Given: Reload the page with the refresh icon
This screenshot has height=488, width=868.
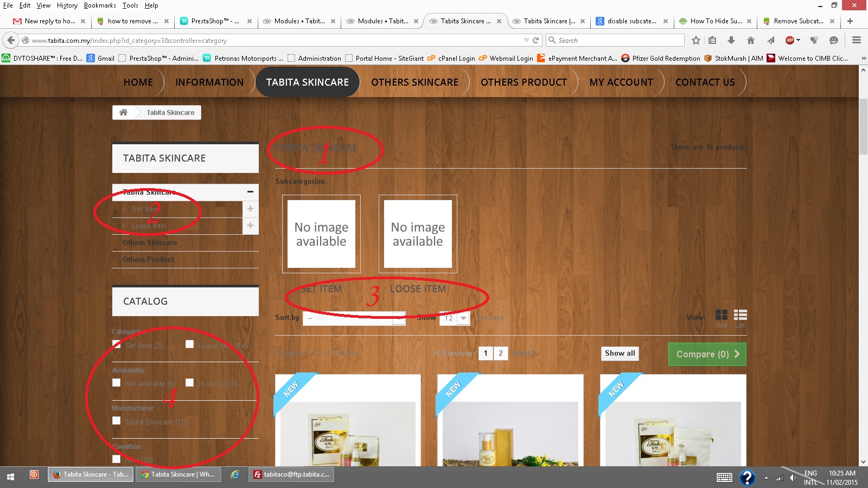Looking at the screenshot, I should pos(535,40).
